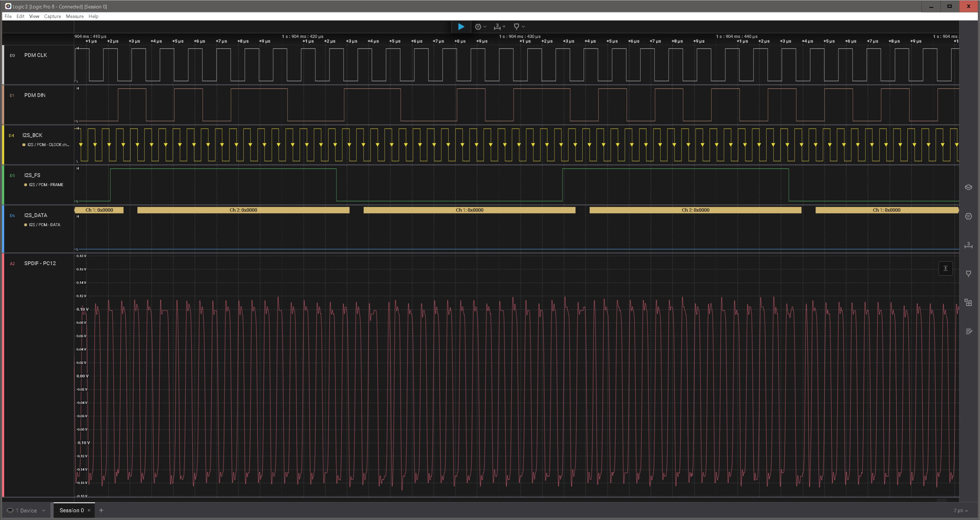The height and width of the screenshot is (520, 980).
Task: Click the 1 s : 904 ms : 420 µs time ruler label
Action: pos(303,37)
